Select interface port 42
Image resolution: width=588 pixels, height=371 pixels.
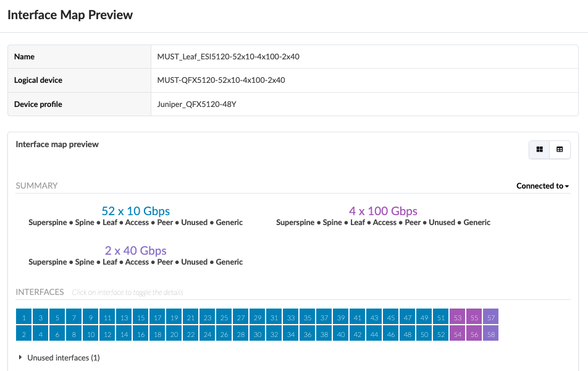[x=358, y=333]
